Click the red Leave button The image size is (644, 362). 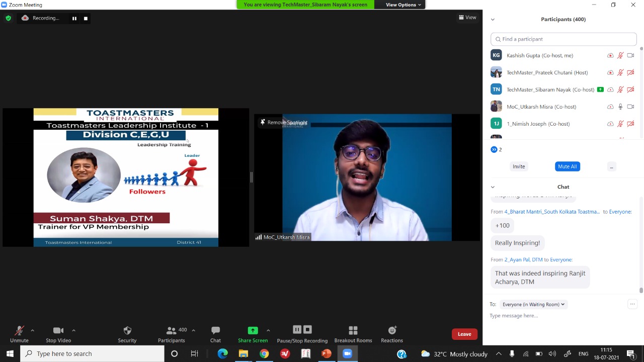(x=464, y=334)
